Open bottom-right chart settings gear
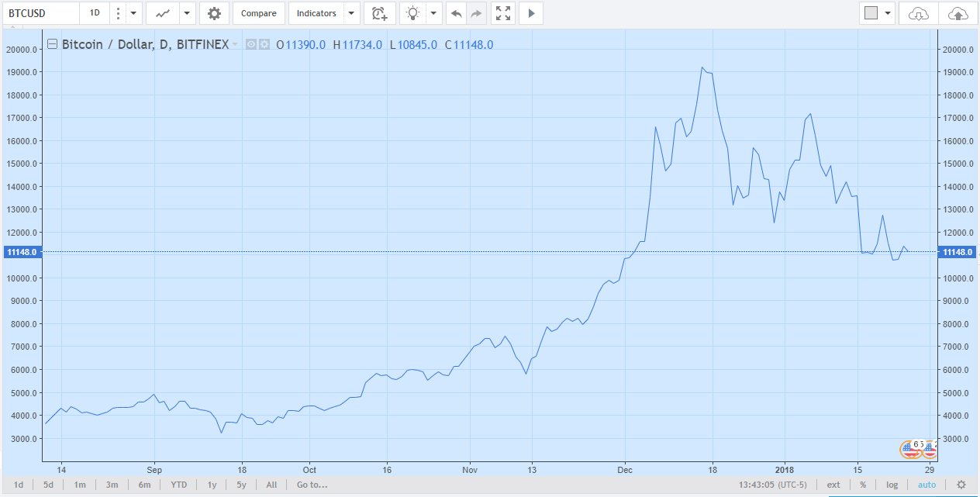 [x=961, y=485]
